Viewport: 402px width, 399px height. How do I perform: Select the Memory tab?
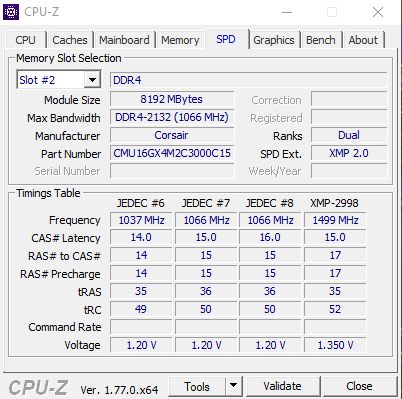coord(180,40)
